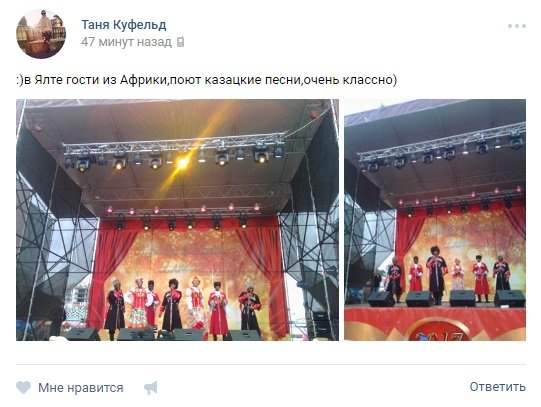
Task: Open the Таня Куфельд profile name link
Action: point(124,25)
